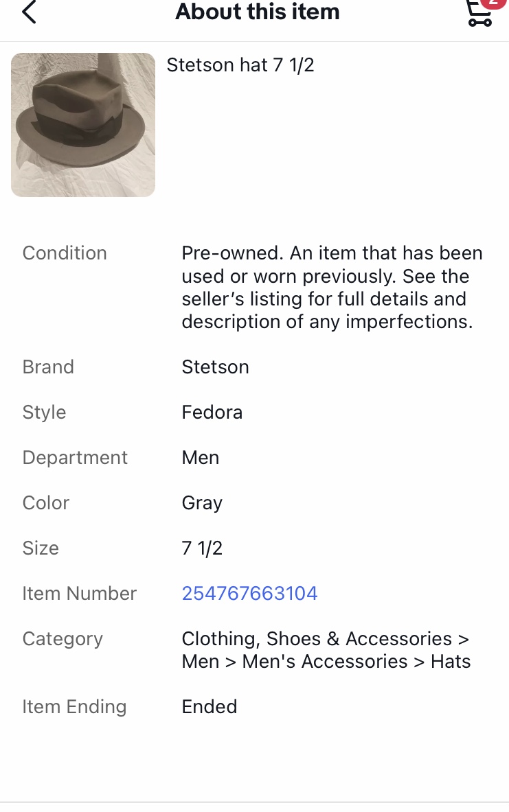Open the Stetson hat thumbnail image

[x=83, y=125]
